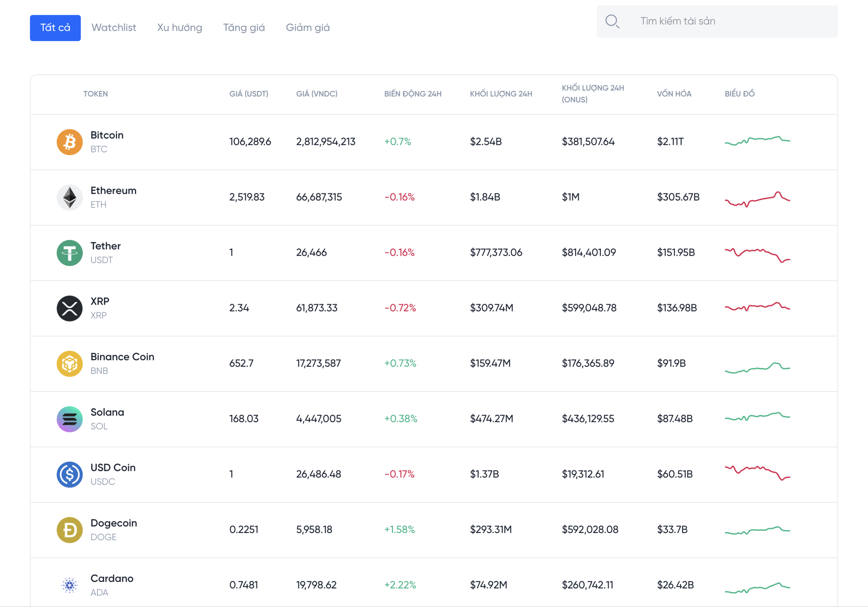Image resolution: width=868 pixels, height=607 pixels.
Task: Open the XRP token name link
Action: click(100, 301)
